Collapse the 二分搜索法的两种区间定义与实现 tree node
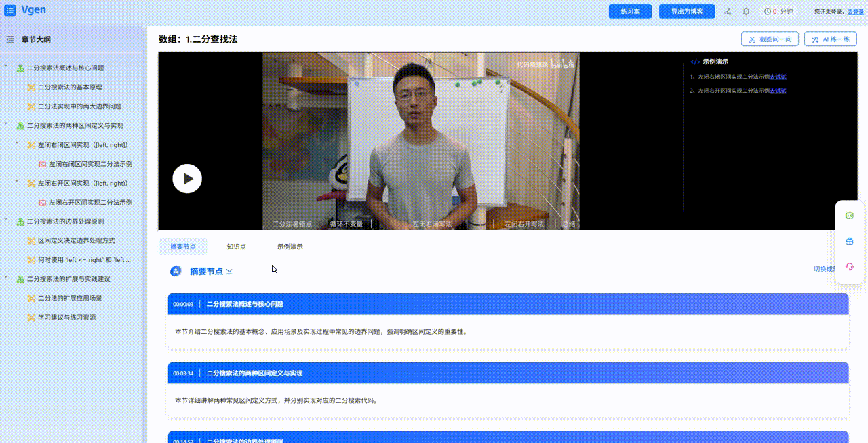The height and width of the screenshot is (443, 868). pos(6,124)
